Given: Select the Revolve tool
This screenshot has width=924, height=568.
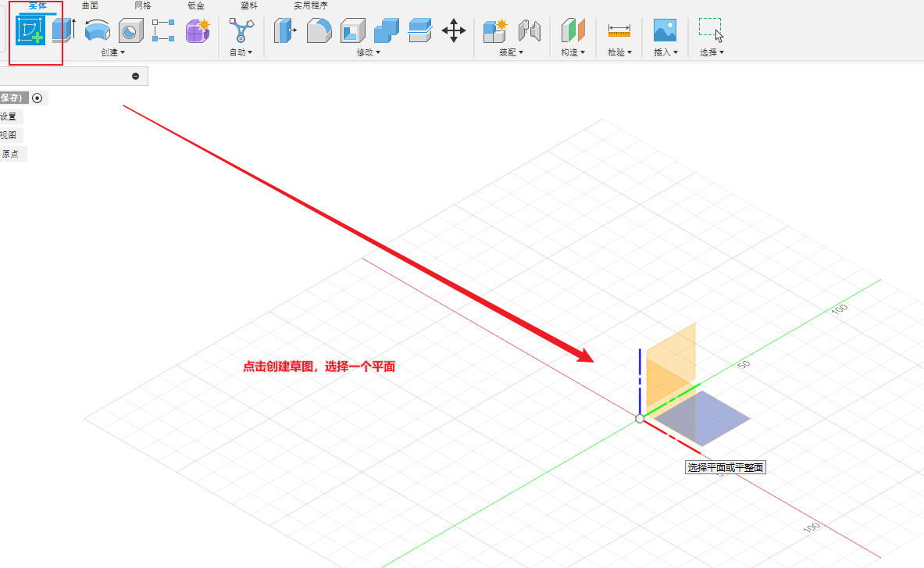Looking at the screenshot, I should pos(97,30).
